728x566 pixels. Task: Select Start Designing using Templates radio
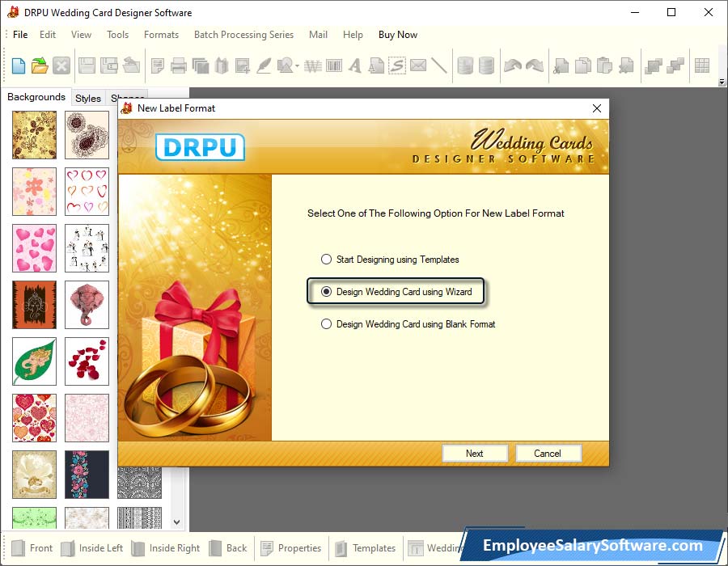tap(327, 259)
